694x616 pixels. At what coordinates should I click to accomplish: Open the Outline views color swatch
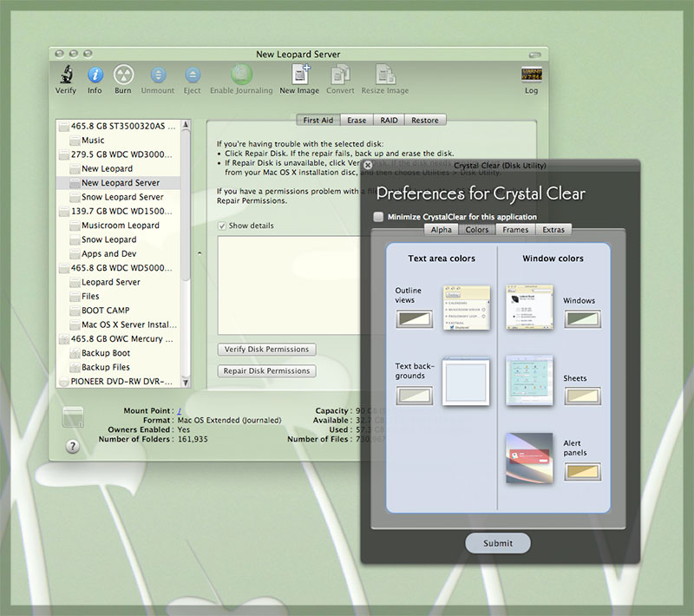pos(415,319)
